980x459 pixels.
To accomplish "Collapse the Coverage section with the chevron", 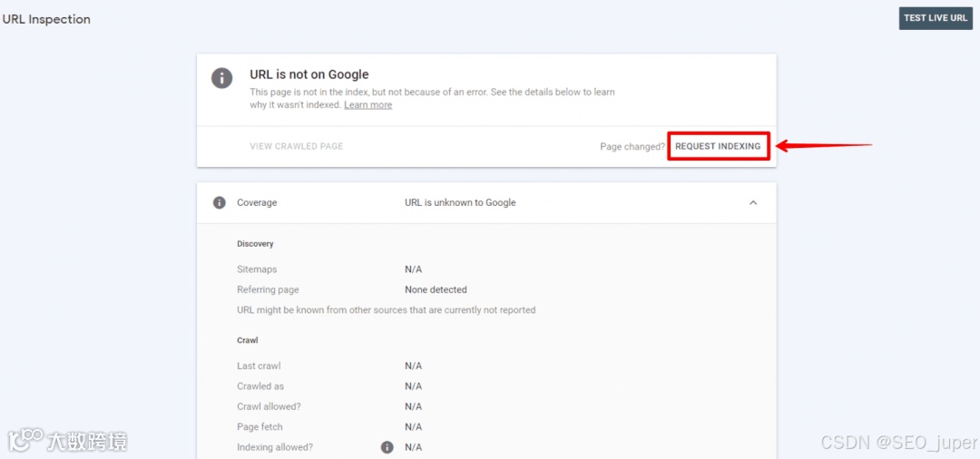I will (753, 202).
